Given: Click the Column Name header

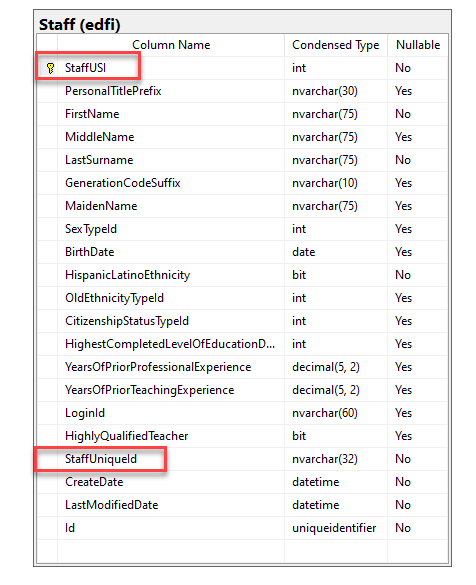Looking at the screenshot, I should point(171,45).
